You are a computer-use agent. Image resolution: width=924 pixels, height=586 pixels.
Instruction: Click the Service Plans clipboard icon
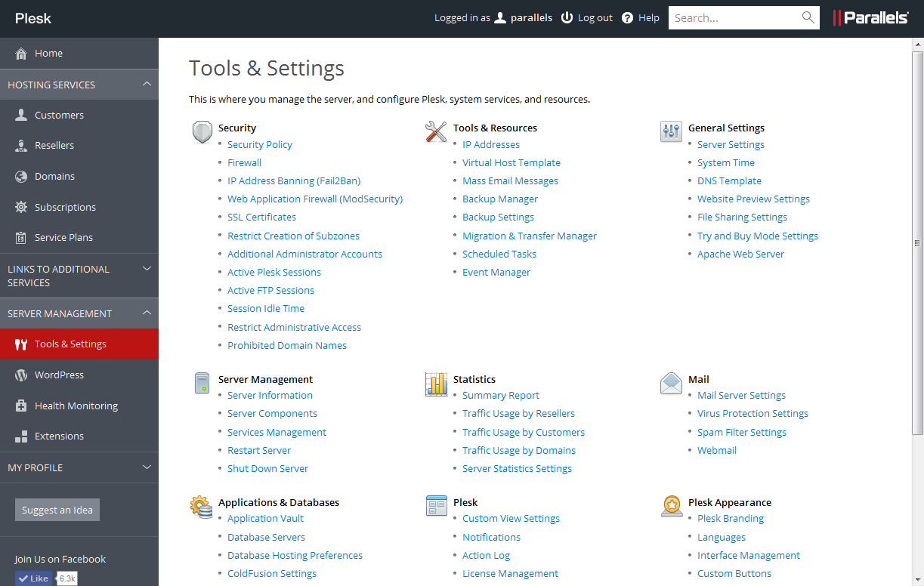click(21, 237)
